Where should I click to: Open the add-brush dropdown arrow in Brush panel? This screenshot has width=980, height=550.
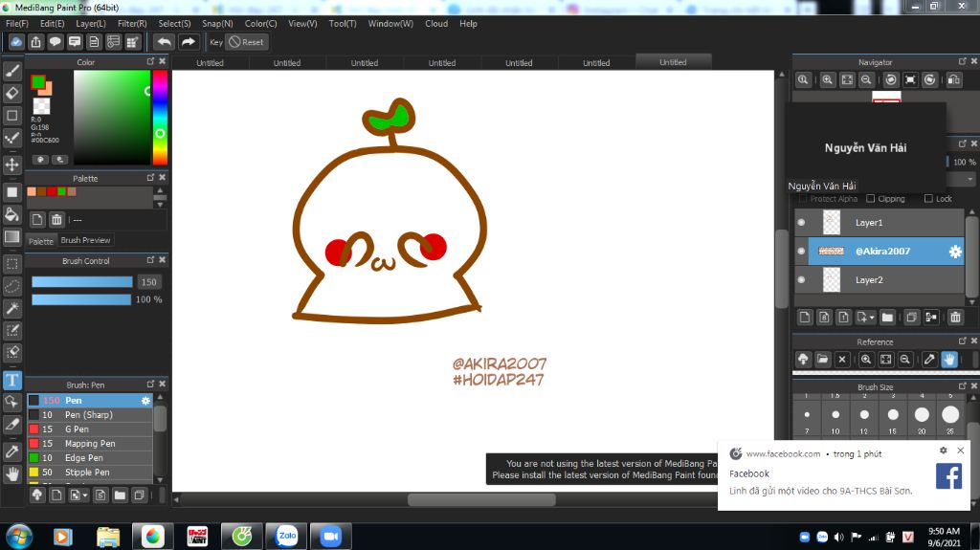point(85,495)
